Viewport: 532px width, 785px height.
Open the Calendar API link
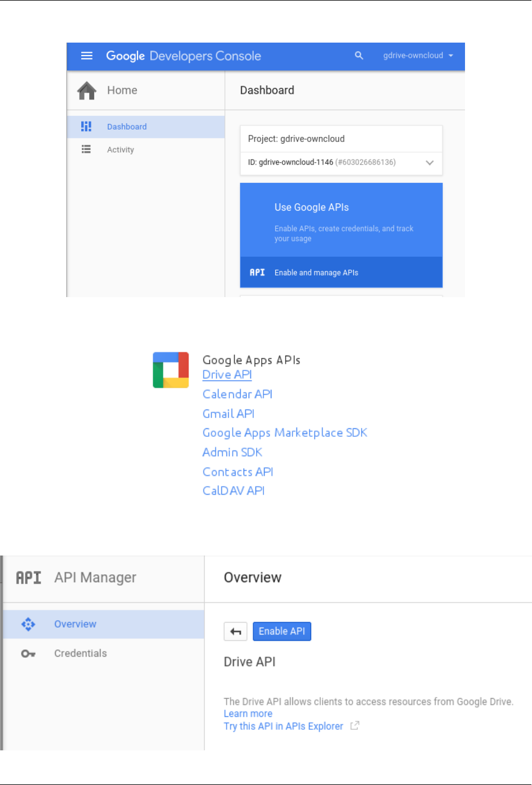coord(237,394)
